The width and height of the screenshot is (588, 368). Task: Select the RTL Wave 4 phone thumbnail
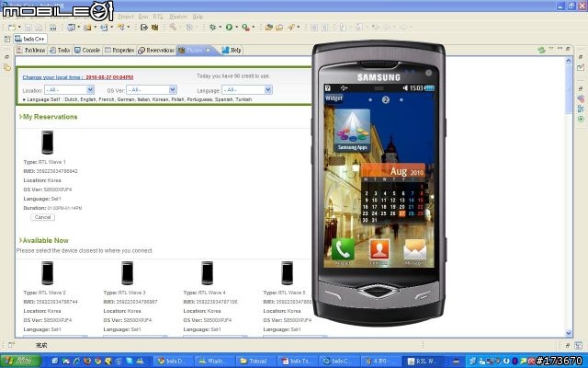[207, 272]
